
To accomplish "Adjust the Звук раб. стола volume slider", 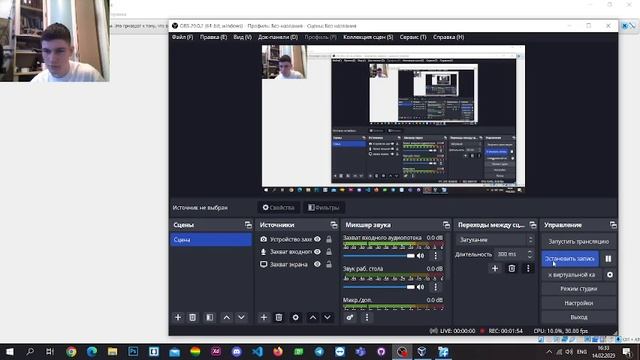I will click(379, 287).
